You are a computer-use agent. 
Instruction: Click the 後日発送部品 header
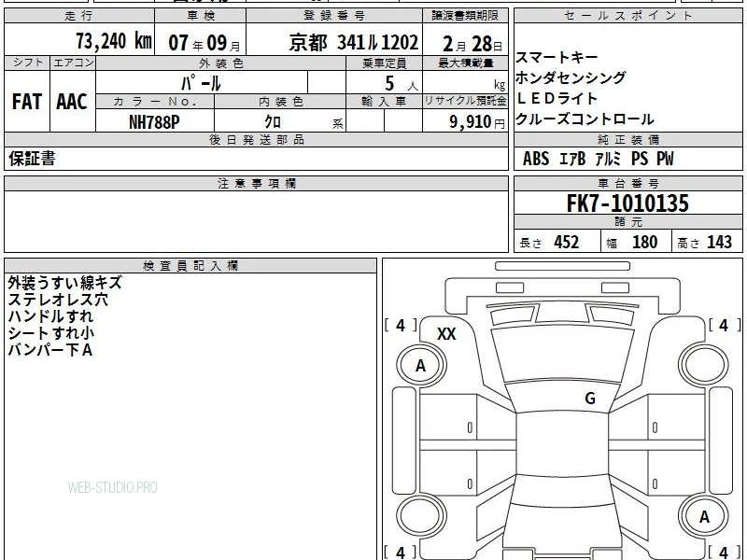256,139
